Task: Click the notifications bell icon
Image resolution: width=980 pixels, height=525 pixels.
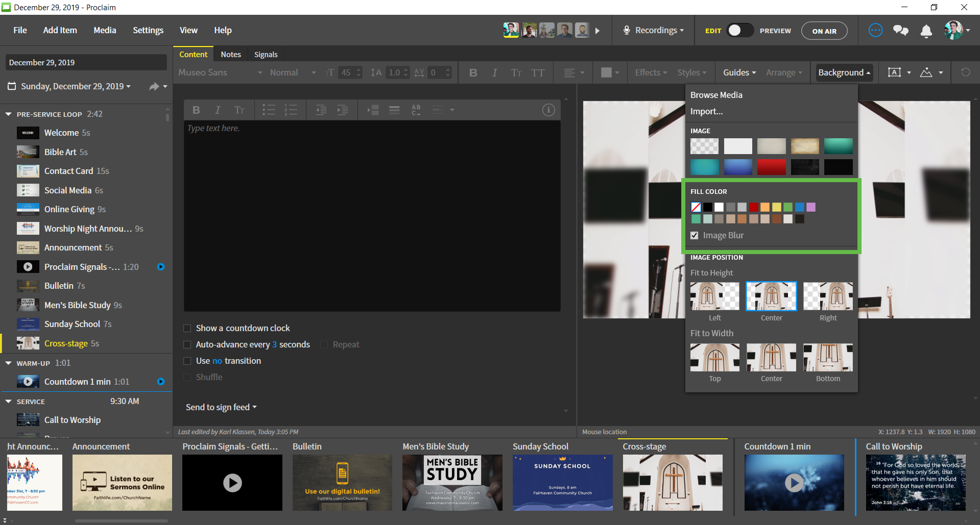Action: point(926,31)
